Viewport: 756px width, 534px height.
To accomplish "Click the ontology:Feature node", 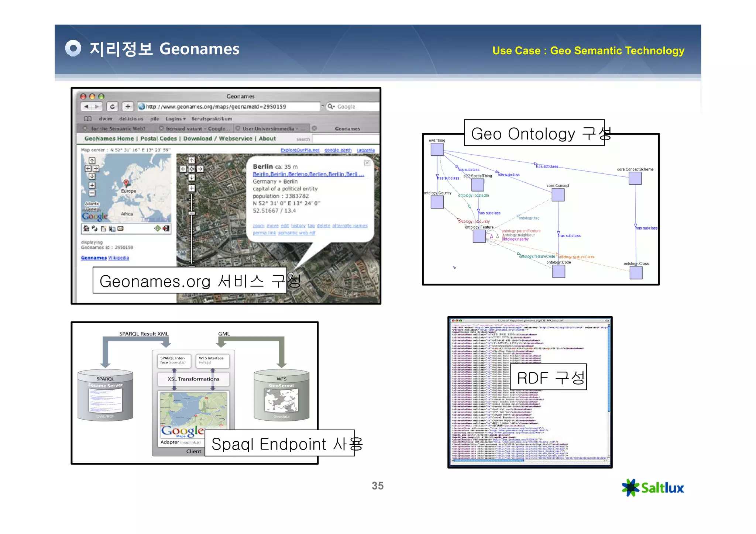I will coord(479,236).
